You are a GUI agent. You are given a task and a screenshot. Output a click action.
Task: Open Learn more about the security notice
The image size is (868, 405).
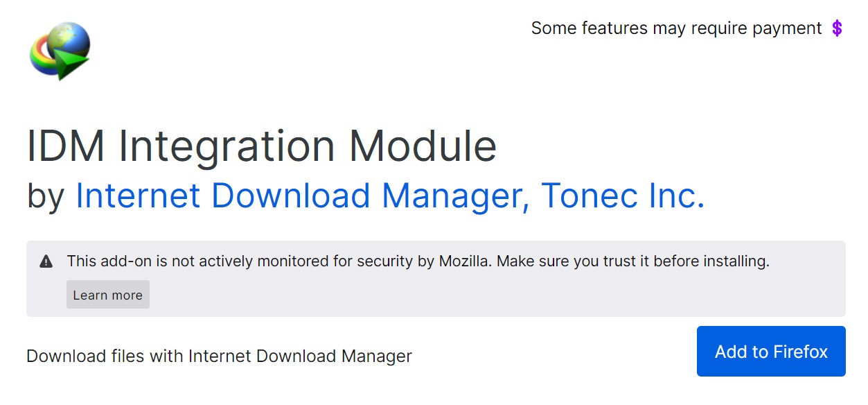[107, 295]
